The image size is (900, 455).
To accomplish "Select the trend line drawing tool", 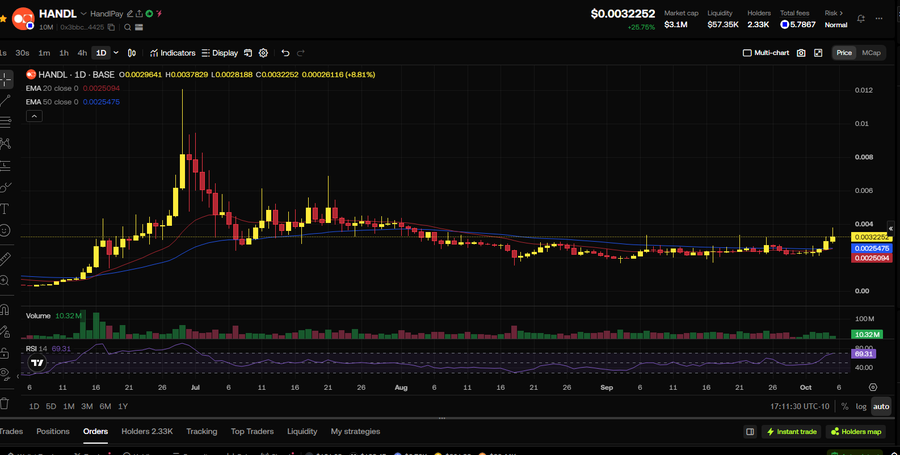I will (x=5, y=102).
